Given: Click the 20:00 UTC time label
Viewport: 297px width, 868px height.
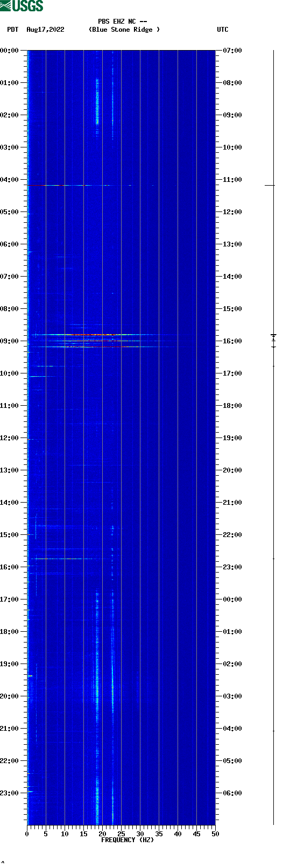Looking at the screenshot, I should pyautogui.click(x=232, y=470).
